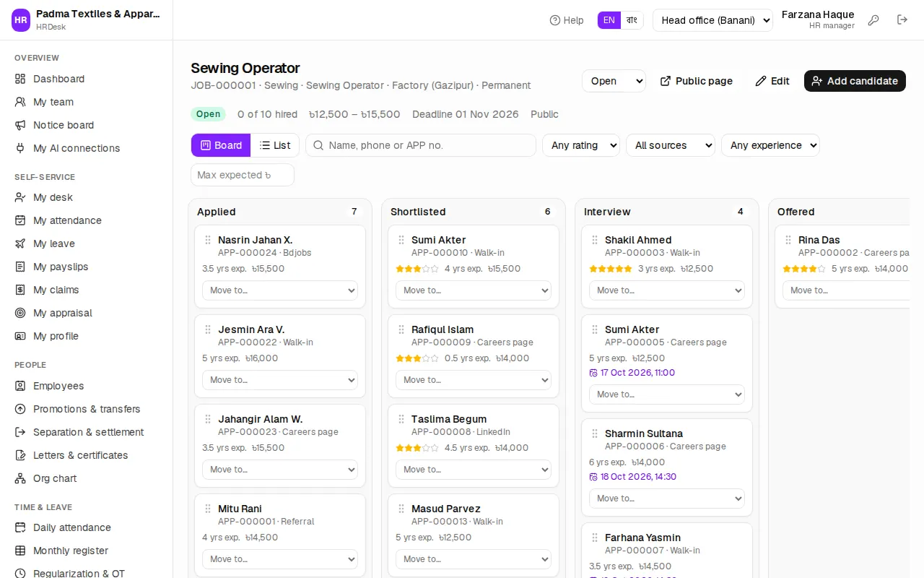Image resolution: width=924 pixels, height=578 pixels.
Task: Open the Any experience filter dropdown
Action: 770,145
